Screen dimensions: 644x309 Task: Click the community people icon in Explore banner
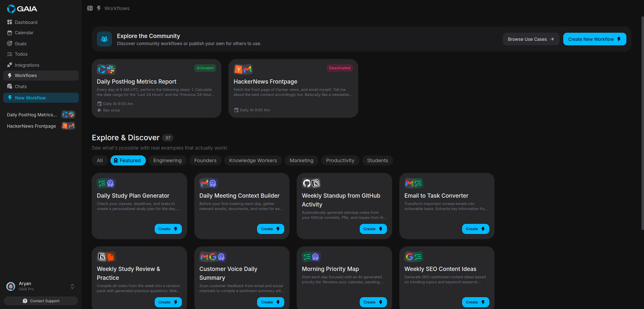[104, 39]
